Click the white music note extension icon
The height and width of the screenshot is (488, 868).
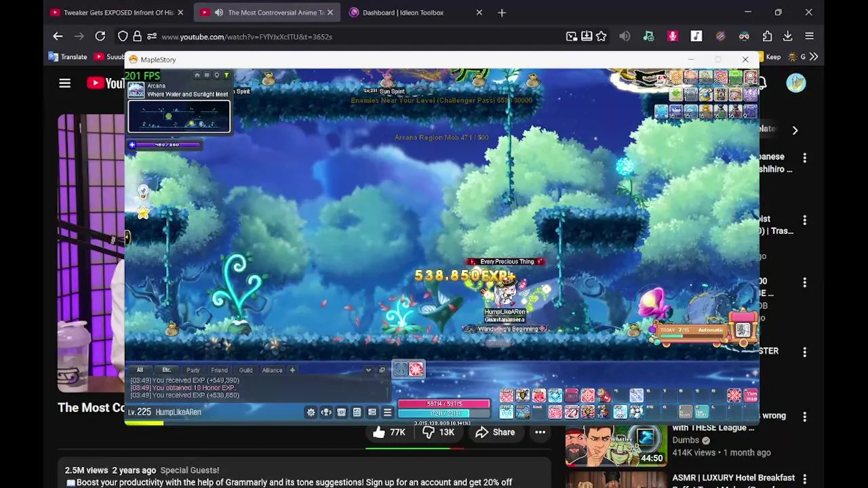click(x=696, y=36)
